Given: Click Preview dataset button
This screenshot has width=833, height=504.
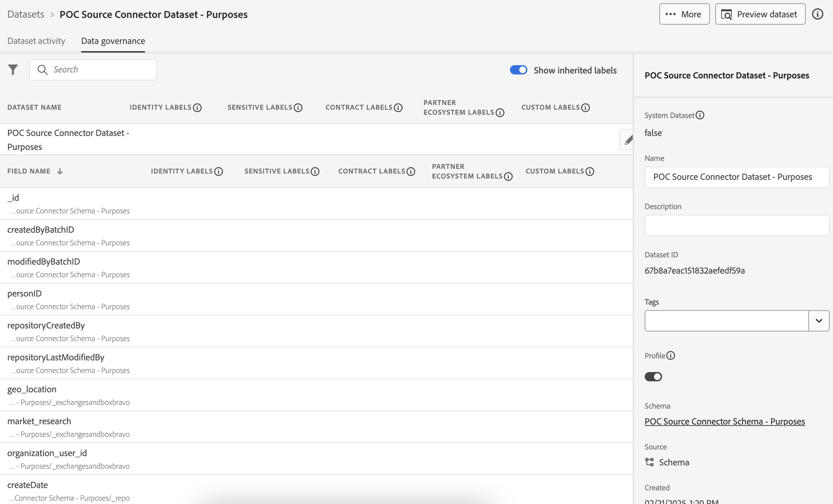Looking at the screenshot, I should coord(759,14).
